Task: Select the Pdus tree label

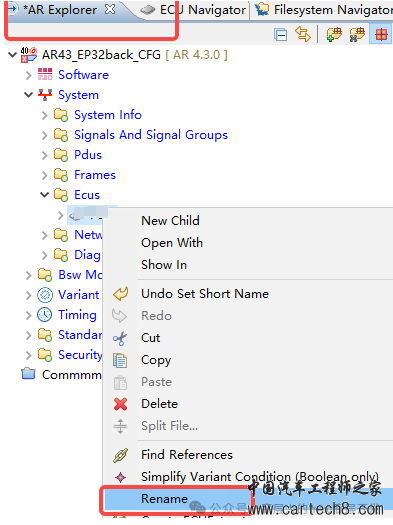Action: point(88,155)
